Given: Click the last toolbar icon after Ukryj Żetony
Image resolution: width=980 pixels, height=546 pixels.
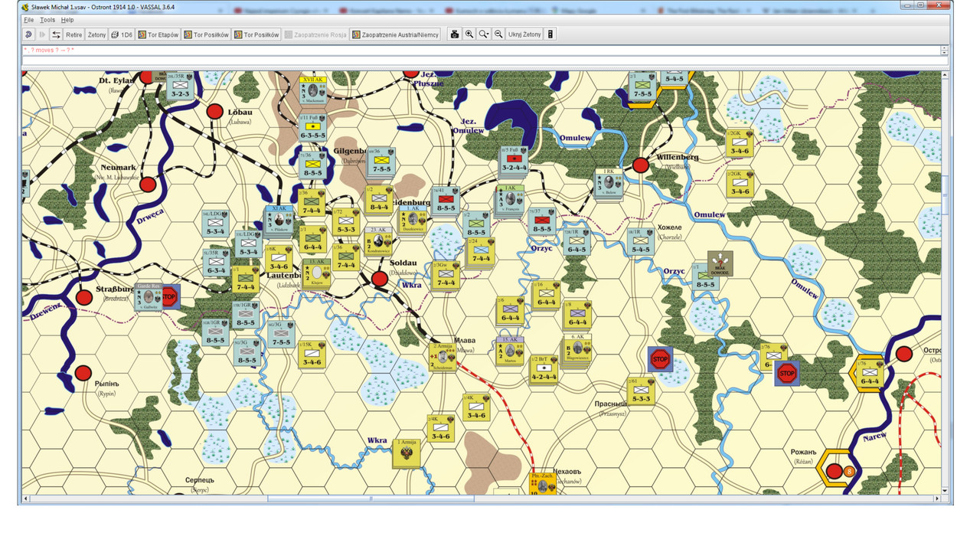Looking at the screenshot, I should 550,34.
